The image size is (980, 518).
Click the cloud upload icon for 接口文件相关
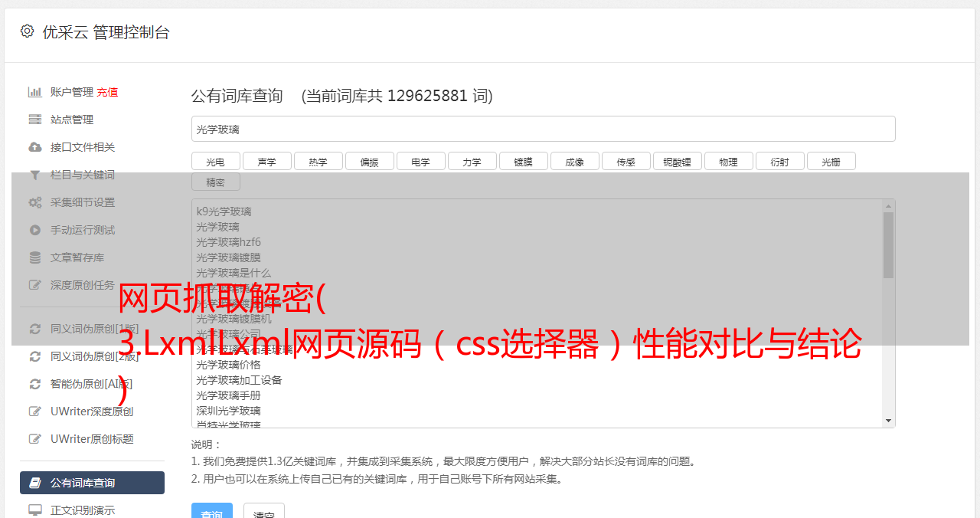(x=35, y=147)
